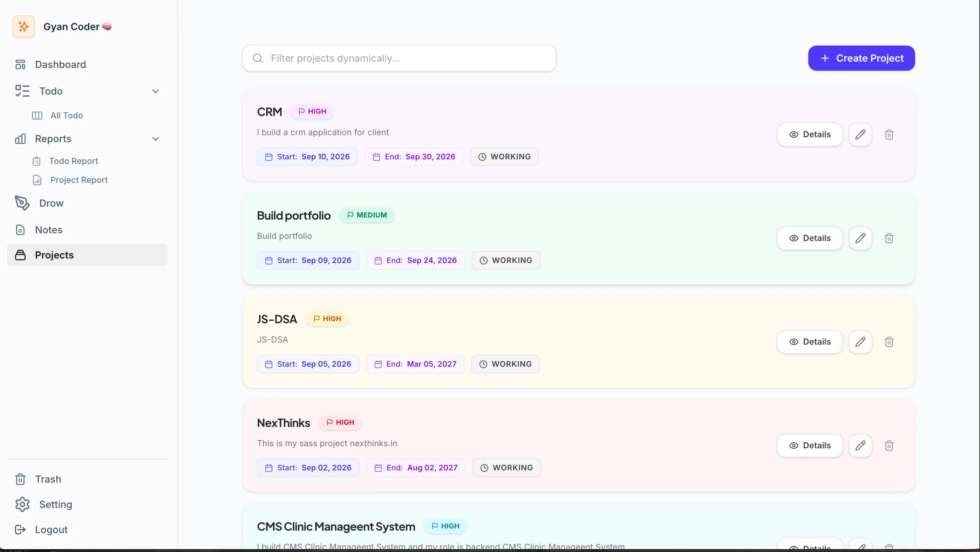Click CRM start date Sep 10, 2026
The image size is (980, 552).
point(307,157)
